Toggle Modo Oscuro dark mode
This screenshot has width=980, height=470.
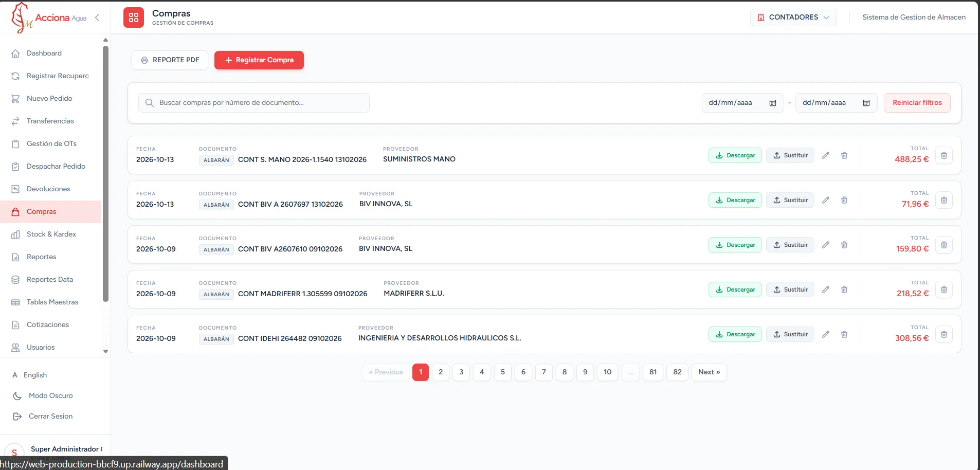point(50,395)
